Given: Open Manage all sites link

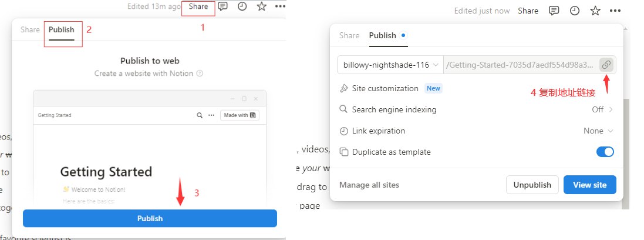Looking at the screenshot, I should click(x=369, y=185).
